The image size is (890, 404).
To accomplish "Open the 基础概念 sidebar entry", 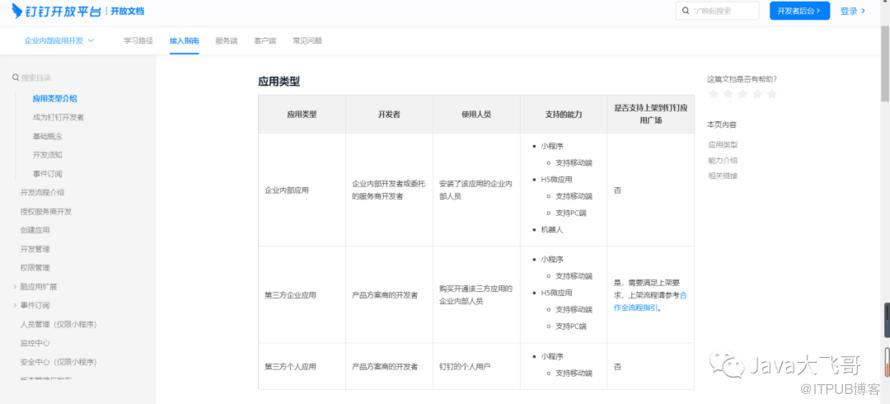I will (x=48, y=136).
